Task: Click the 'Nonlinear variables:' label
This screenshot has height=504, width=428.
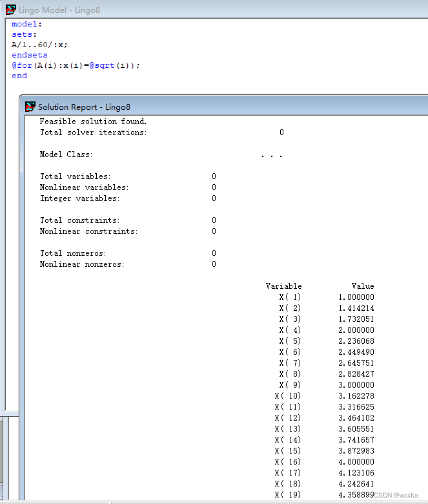Action: [84, 187]
